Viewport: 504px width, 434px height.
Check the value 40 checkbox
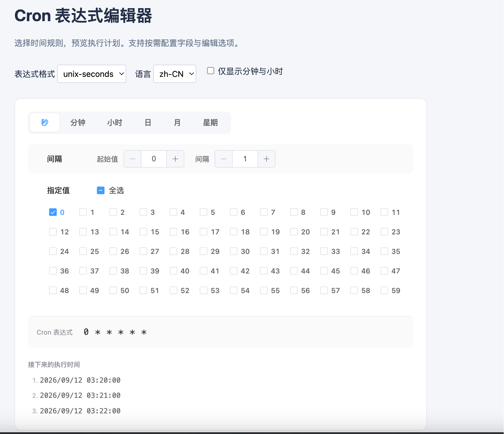173,271
